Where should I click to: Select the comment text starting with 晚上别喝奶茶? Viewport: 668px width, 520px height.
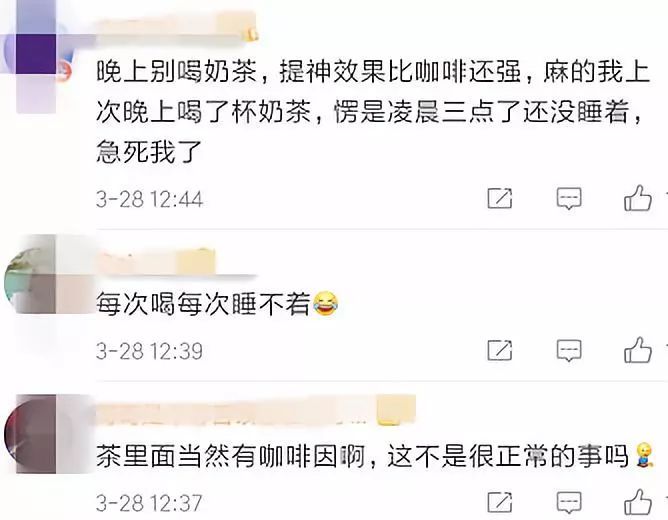point(373,112)
